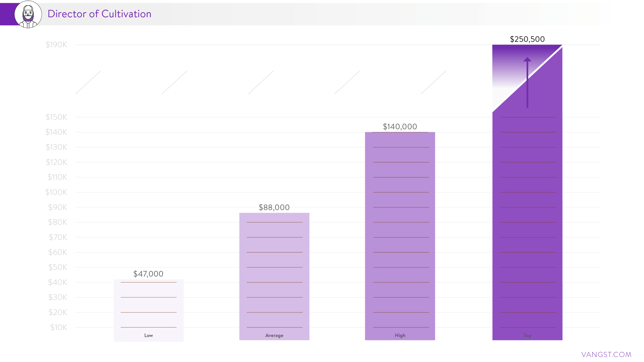Click the $47,000 value label
Viewport: 644px width, 362px height.
point(148,274)
